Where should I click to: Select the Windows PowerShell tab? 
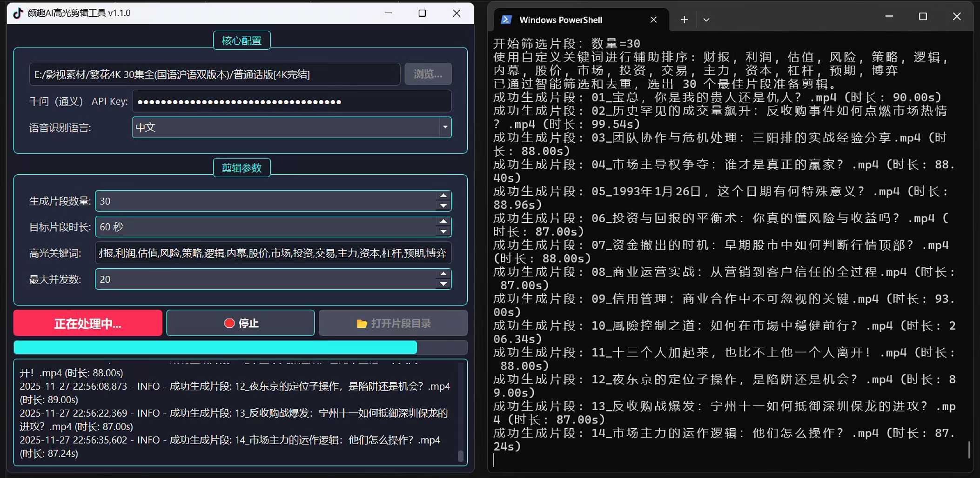(582, 20)
